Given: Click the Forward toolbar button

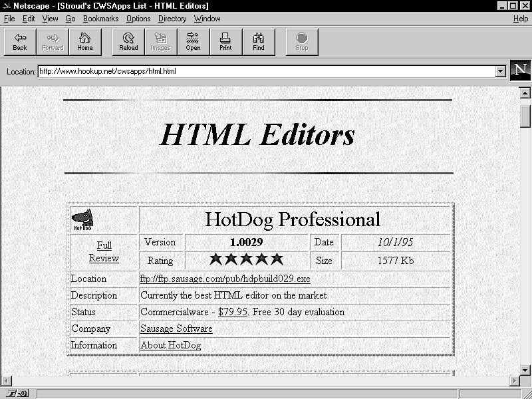Looking at the screenshot, I should tap(53, 42).
